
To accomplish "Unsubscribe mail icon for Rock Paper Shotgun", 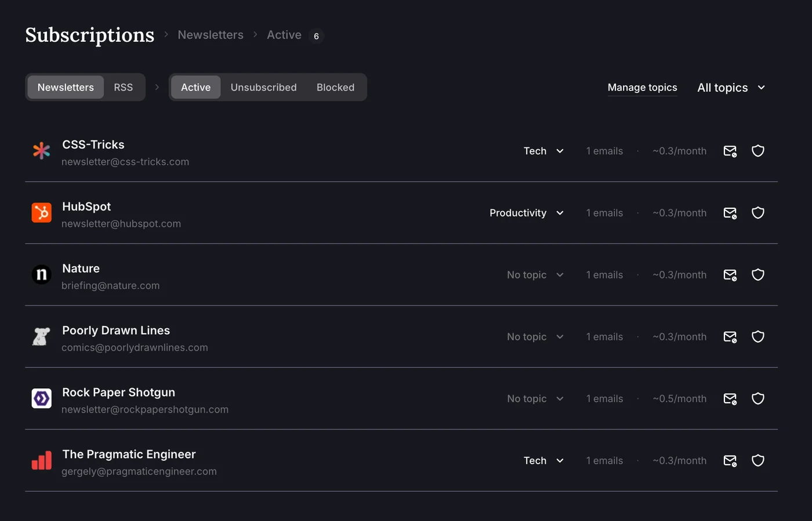I will tap(730, 399).
